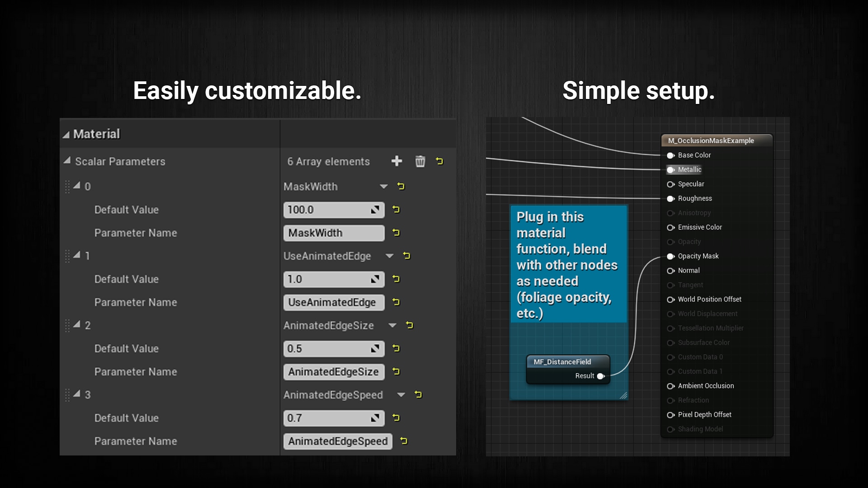
Task: Select the M_OcclusionMaskExample node header
Action: [x=711, y=141]
